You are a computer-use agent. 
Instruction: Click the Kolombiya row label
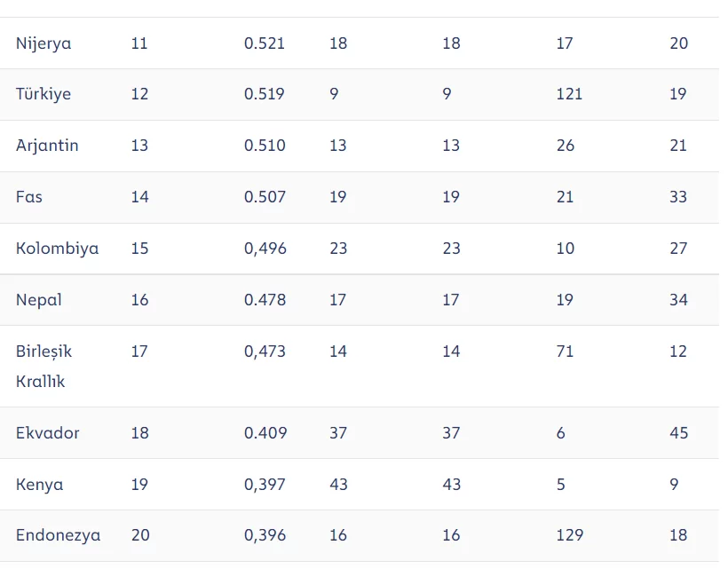(57, 249)
